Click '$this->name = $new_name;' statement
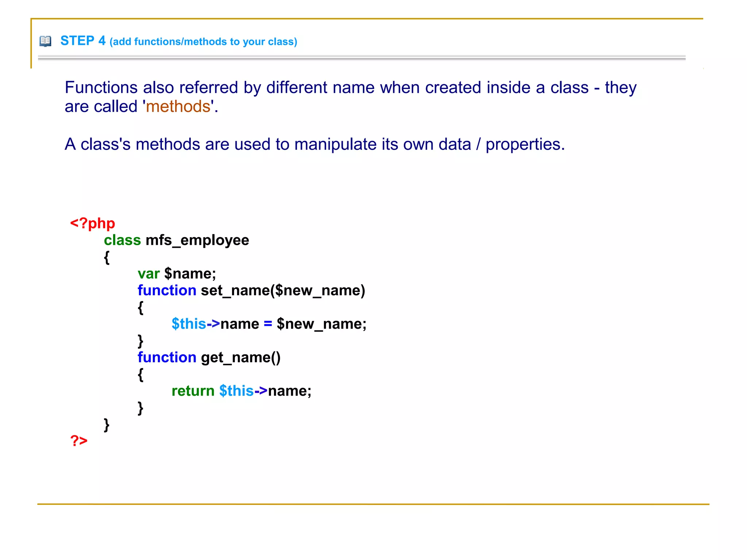 (x=269, y=324)
